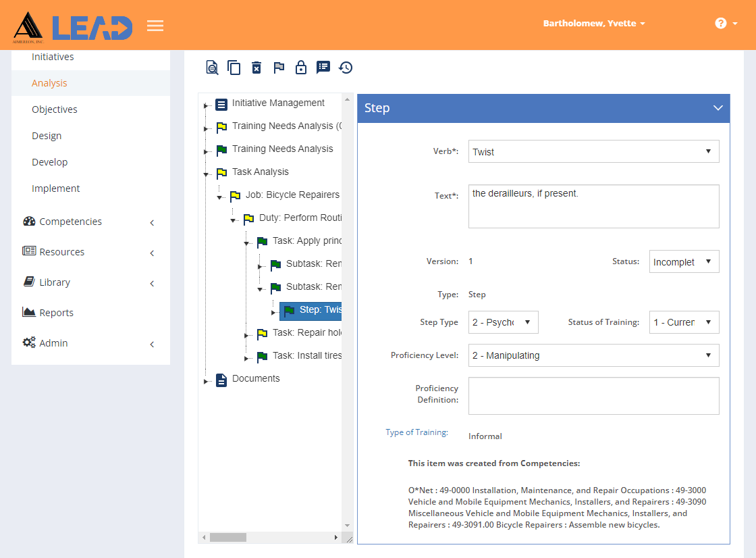Click the help menu caret arrow
The image size is (756, 558).
tap(735, 23)
